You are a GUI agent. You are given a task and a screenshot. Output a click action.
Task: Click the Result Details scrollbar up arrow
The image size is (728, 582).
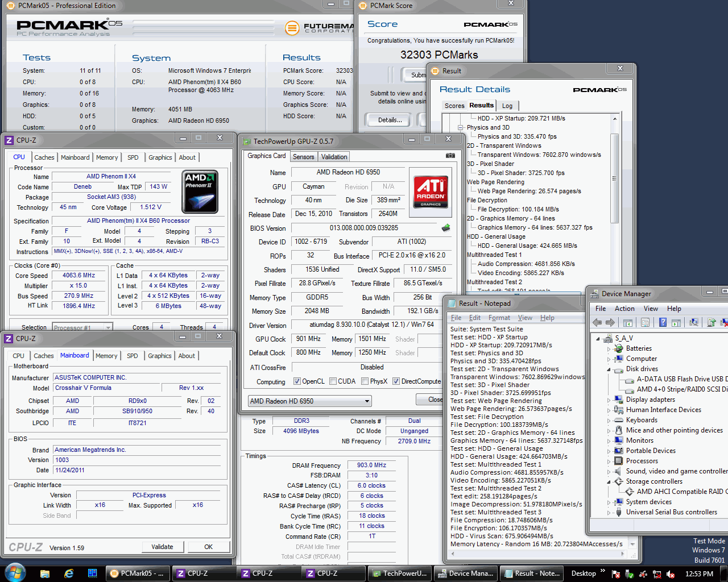coord(614,118)
